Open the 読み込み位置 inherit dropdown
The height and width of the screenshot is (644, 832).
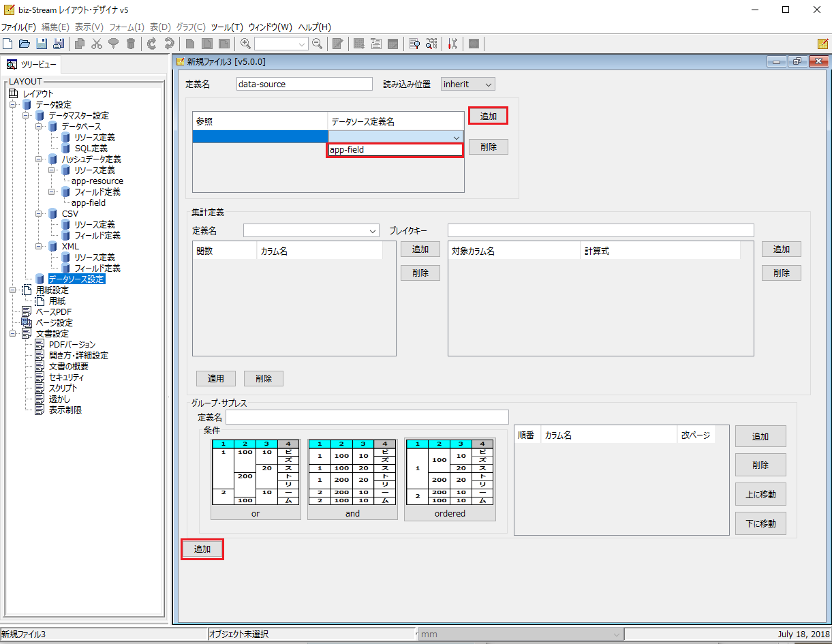[467, 84]
